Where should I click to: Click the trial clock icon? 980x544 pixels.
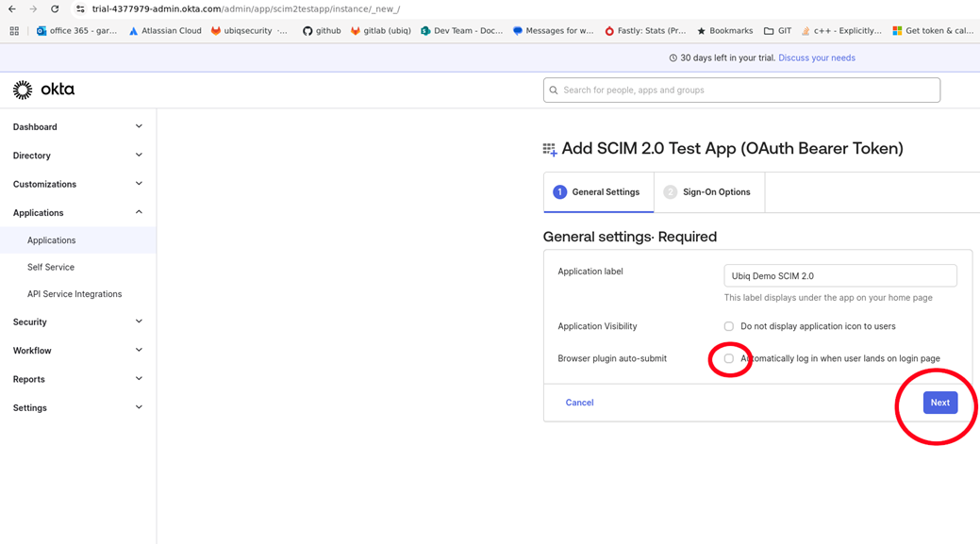[x=673, y=58]
